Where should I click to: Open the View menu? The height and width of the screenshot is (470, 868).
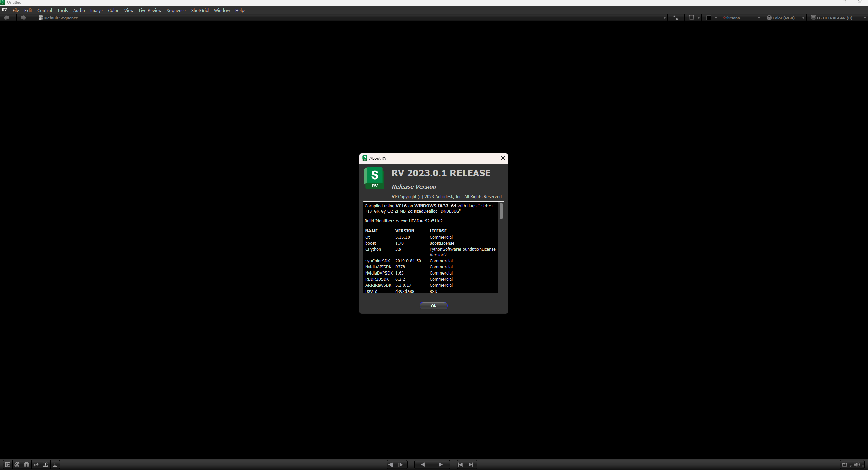pos(129,10)
